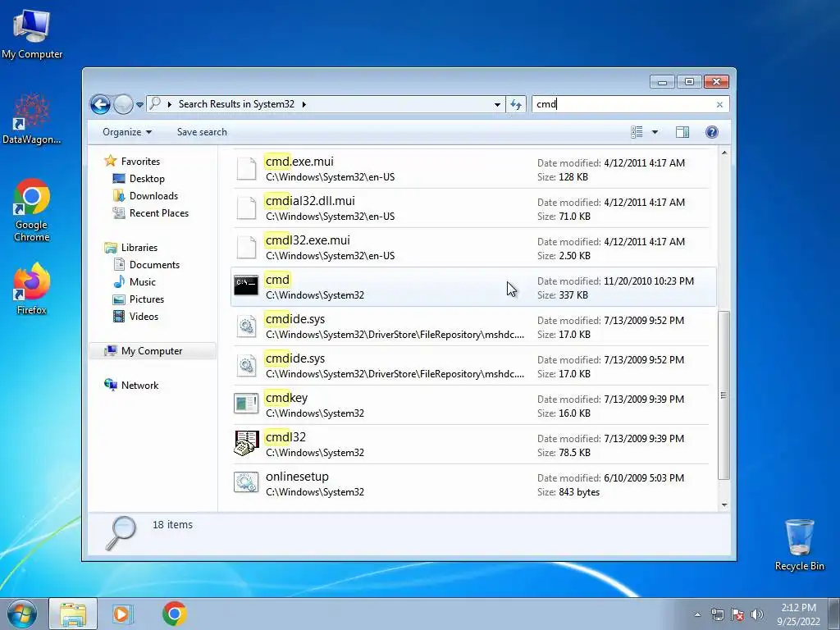This screenshot has height=630, width=840.
Task: Open the Documents library
Action: [x=154, y=265]
